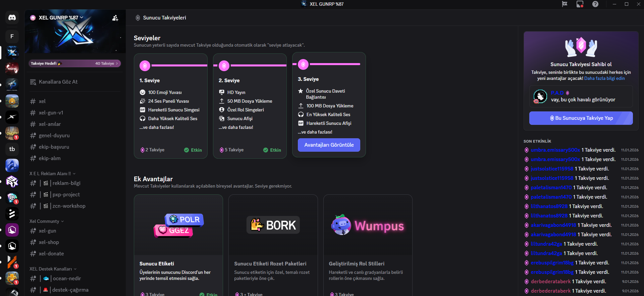The image size is (644, 296).
Task: Click the 'Ek Avantajlar' section heading
Action: 153,179
